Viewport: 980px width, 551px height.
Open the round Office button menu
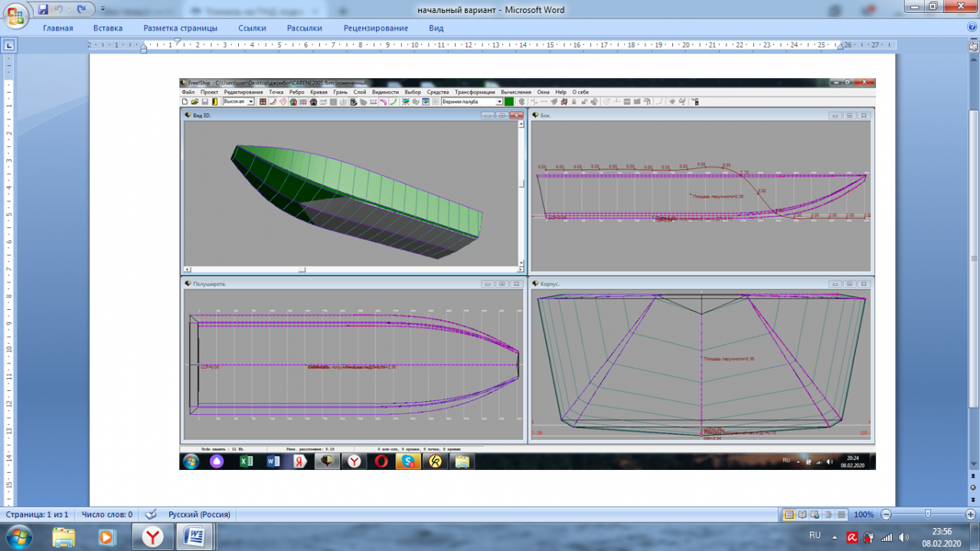[x=15, y=15]
